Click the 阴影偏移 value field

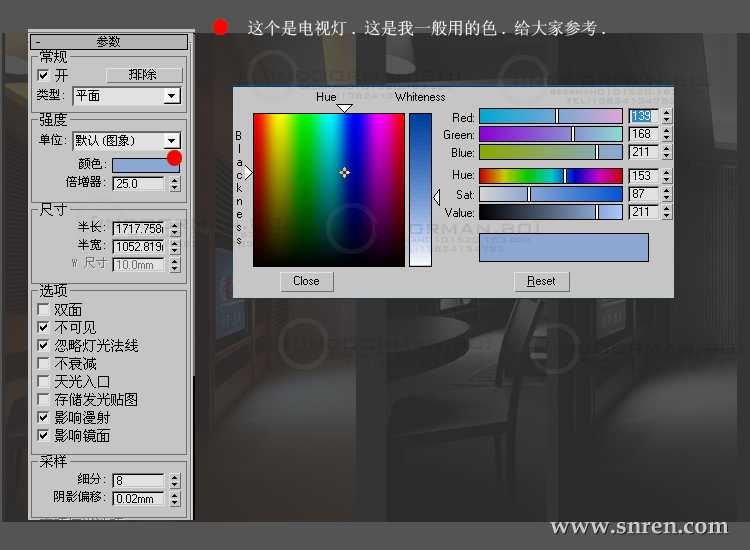[138, 498]
